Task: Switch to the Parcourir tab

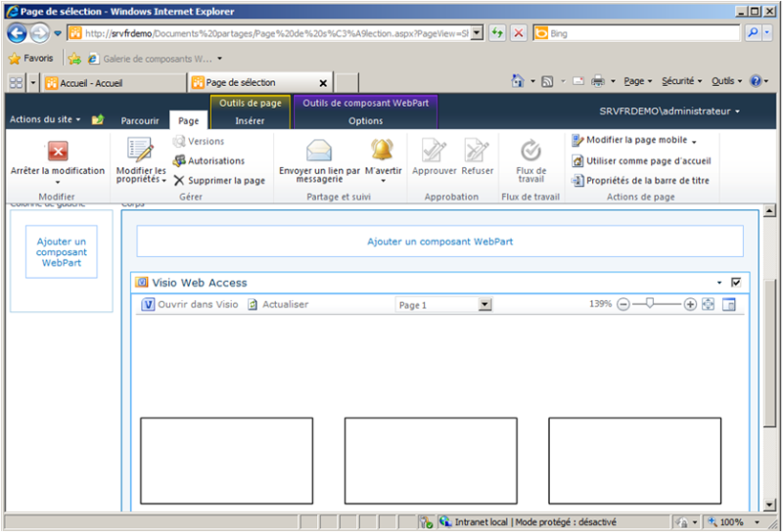Action: click(140, 120)
